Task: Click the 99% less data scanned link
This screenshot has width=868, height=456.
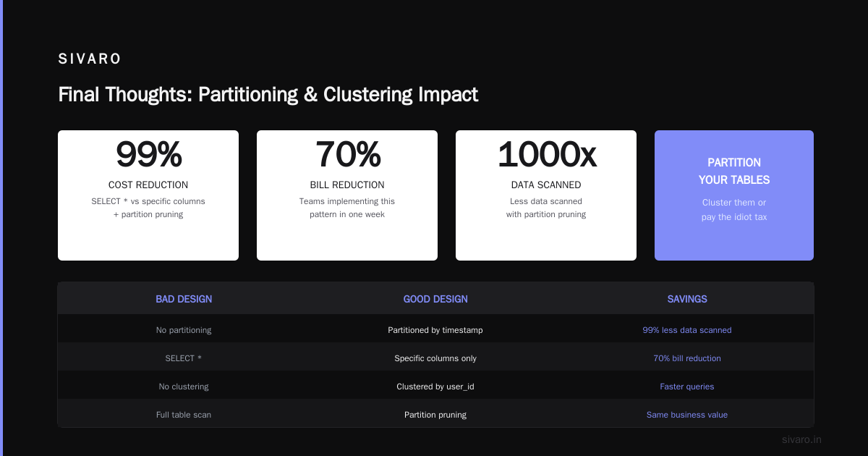Action: pyautogui.click(x=687, y=330)
